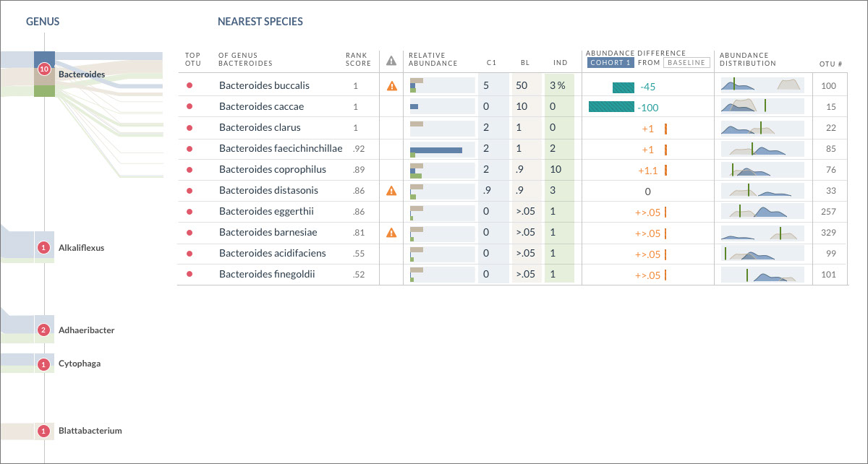868x464 pixels.
Task: Click warning icon on Bacteroides buccalis row
Action: pos(391,86)
